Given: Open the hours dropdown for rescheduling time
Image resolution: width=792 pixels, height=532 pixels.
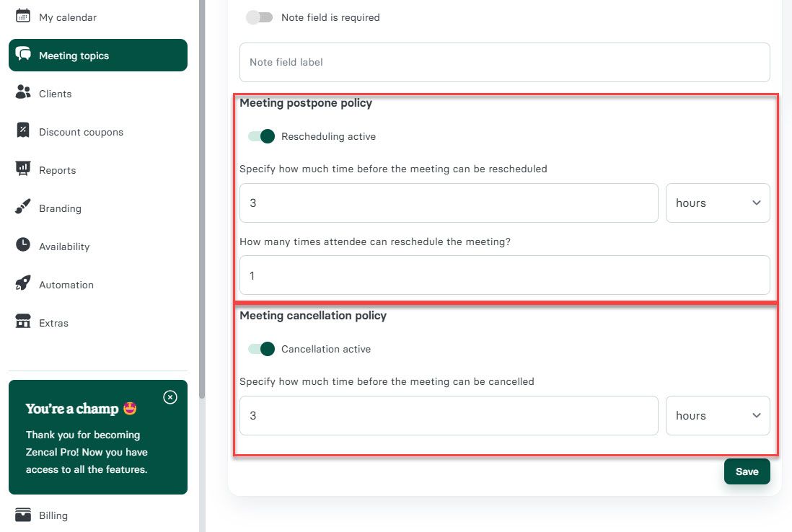Looking at the screenshot, I should coord(717,203).
